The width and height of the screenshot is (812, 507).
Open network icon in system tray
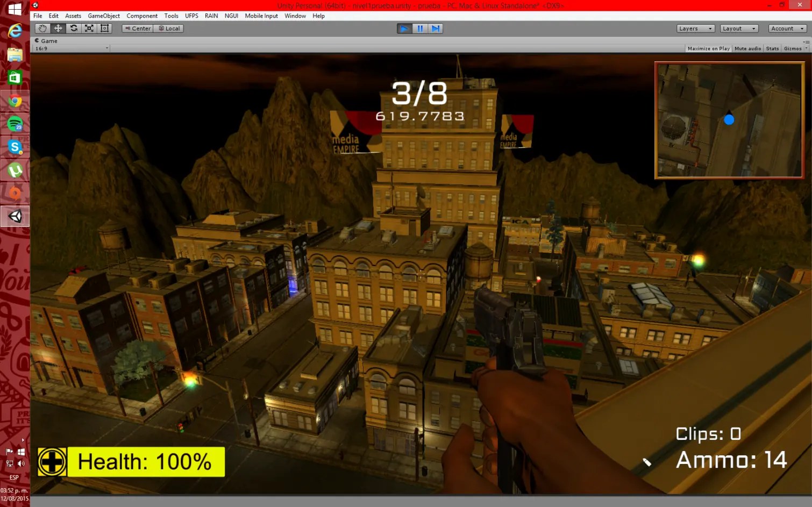click(x=9, y=463)
